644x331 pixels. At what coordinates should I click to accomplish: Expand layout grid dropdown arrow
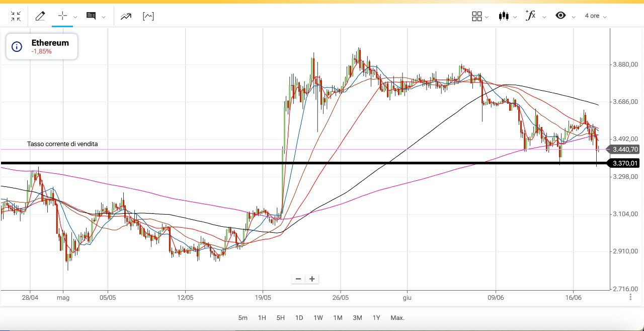pyautogui.click(x=487, y=17)
